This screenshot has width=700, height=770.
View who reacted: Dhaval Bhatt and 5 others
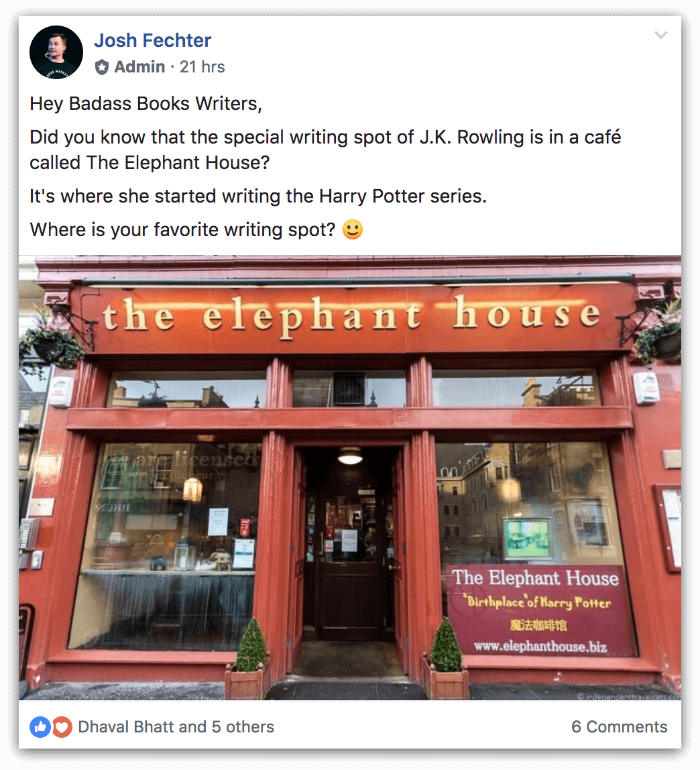coord(176,727)
